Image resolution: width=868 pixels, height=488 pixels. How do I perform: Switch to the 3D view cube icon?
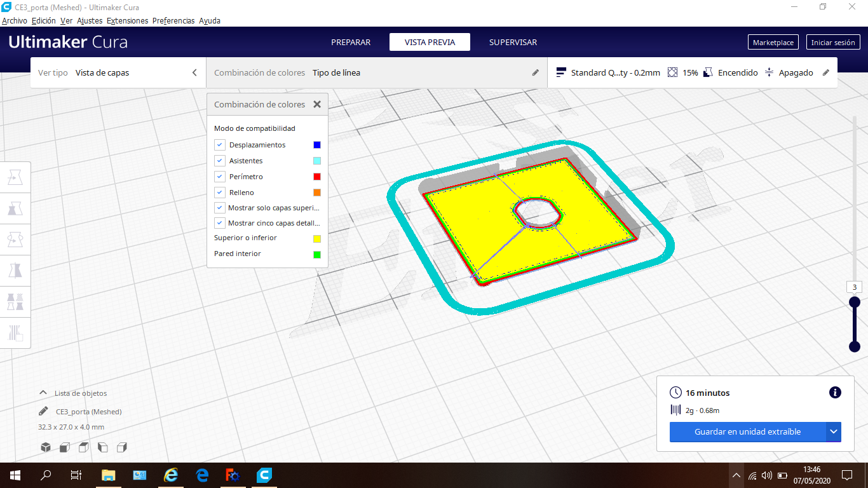[46, 447]
